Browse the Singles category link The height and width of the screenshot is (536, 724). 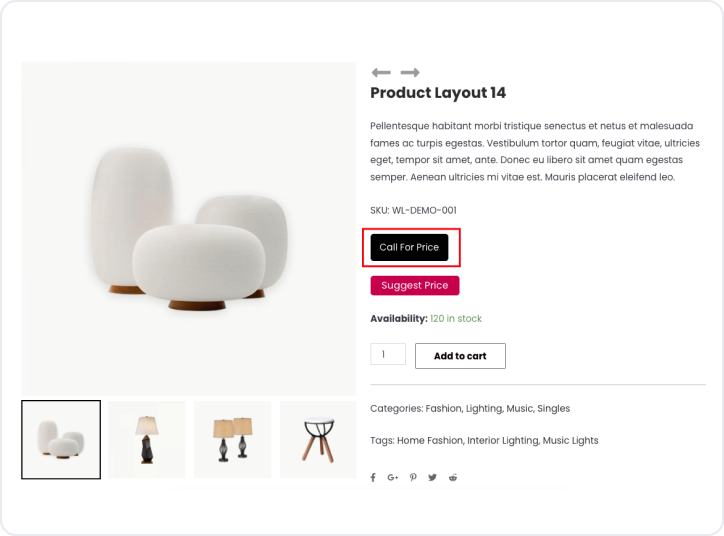click(x=553, y=409)
